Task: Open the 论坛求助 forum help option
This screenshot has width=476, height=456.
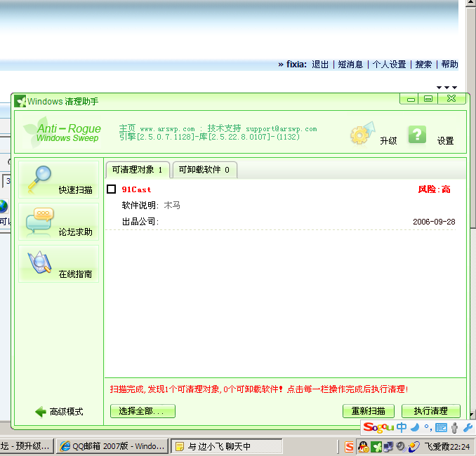Action: point(58,222)
